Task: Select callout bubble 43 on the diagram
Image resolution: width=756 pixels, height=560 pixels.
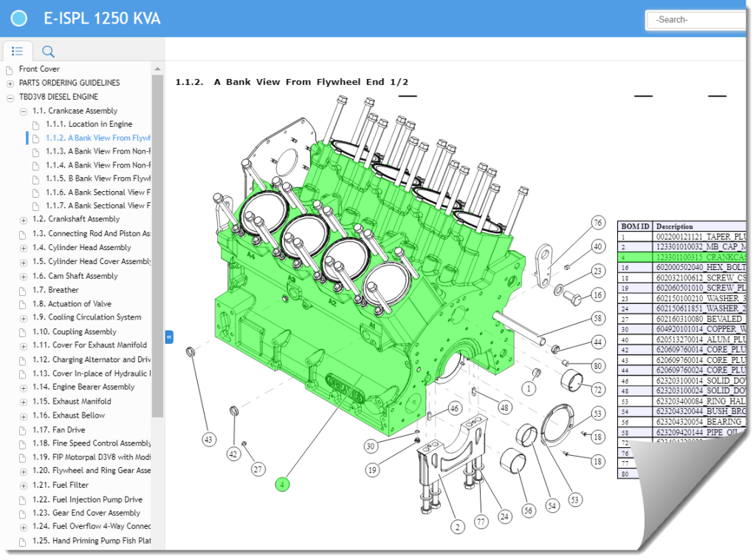Action: tap(209, 440)
